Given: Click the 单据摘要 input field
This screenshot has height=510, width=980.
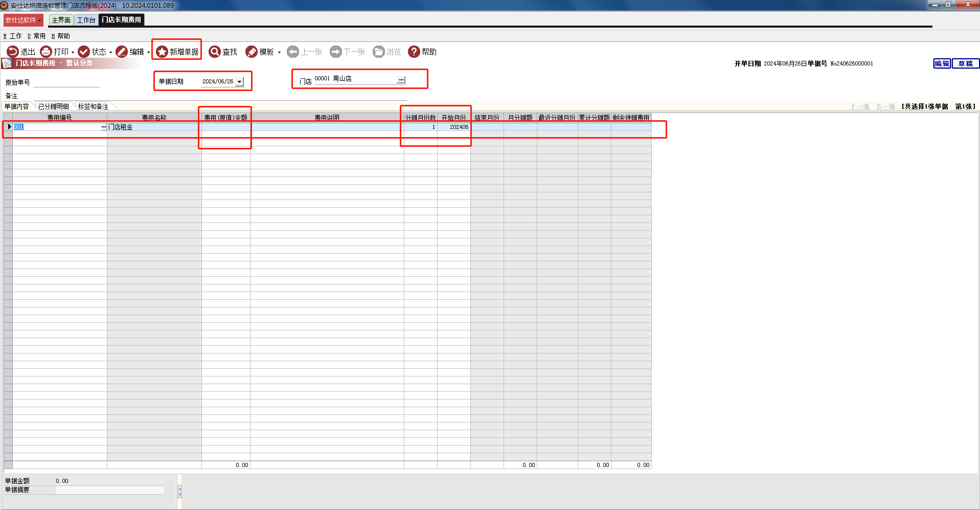Looking at the screenshot, I should [109, 490].
